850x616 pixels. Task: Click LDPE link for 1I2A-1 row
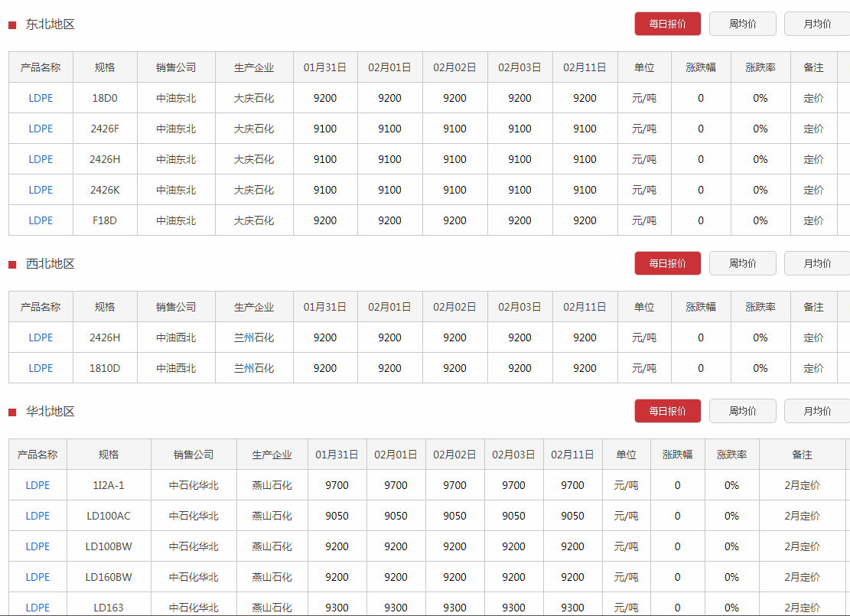tap(37, 485)
